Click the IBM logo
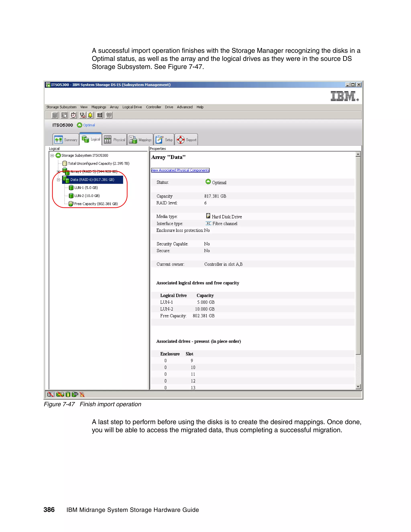Screen dimensions: 411x532 pos(345,96)
